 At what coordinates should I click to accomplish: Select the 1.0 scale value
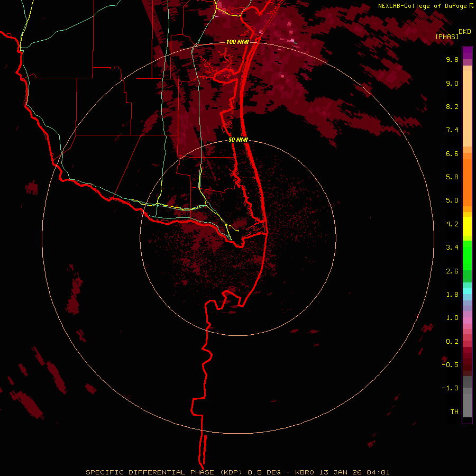click(452, 318)
